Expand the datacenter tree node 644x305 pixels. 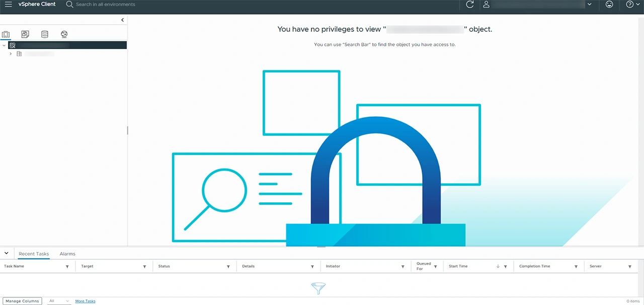tap(11, 54)
